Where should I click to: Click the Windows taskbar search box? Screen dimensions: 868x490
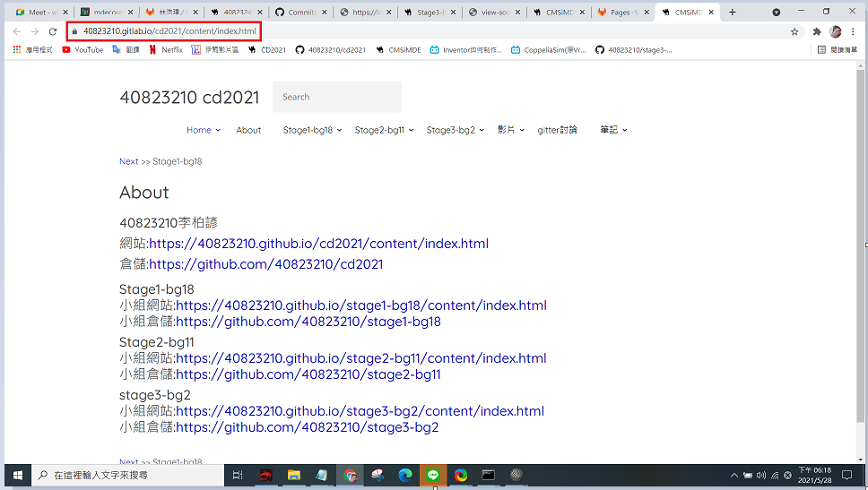coord(127,475)
